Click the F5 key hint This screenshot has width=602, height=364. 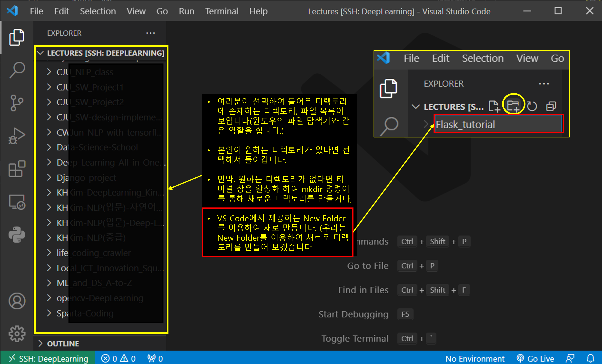(x=405, y=314)
